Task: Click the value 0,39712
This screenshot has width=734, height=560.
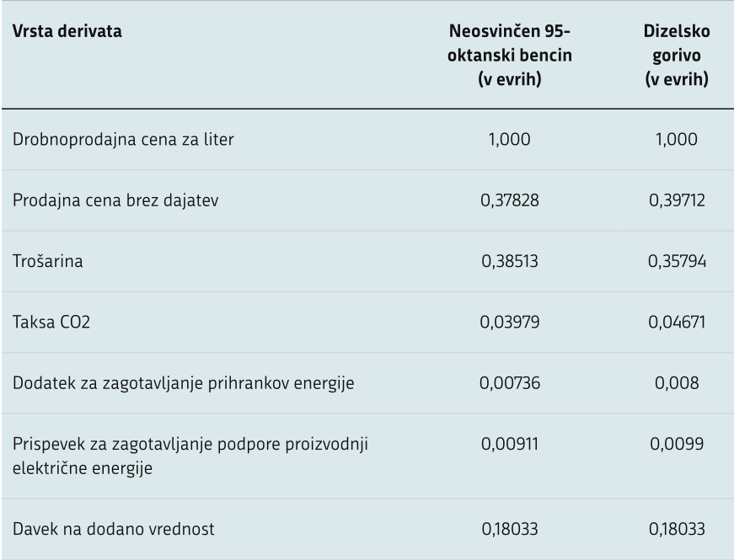Action: (675, 200)
